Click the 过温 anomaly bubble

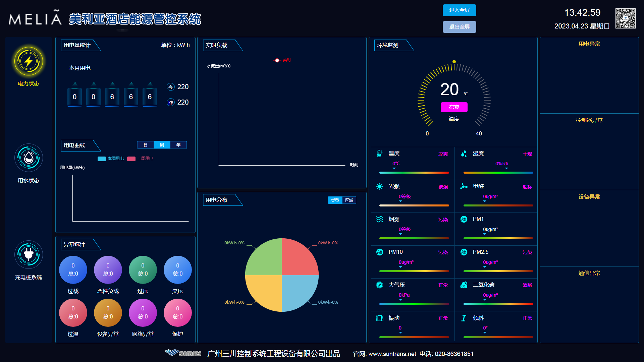(73, 313)
